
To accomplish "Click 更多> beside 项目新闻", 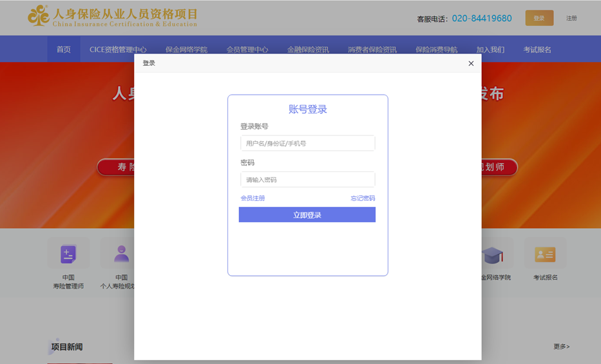I will [x=561, y=347].
